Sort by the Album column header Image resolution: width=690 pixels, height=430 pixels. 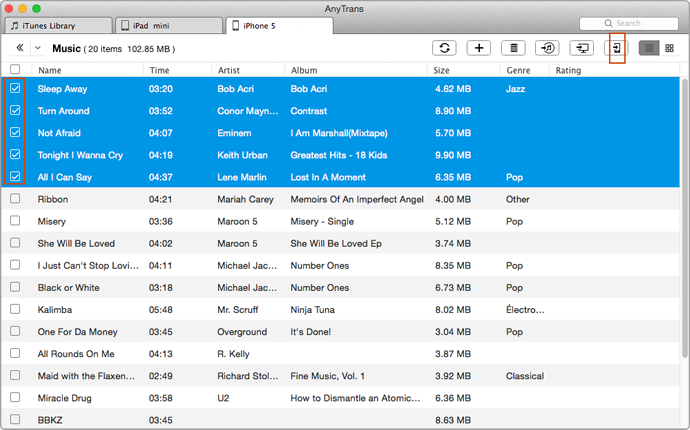point(304,70)
